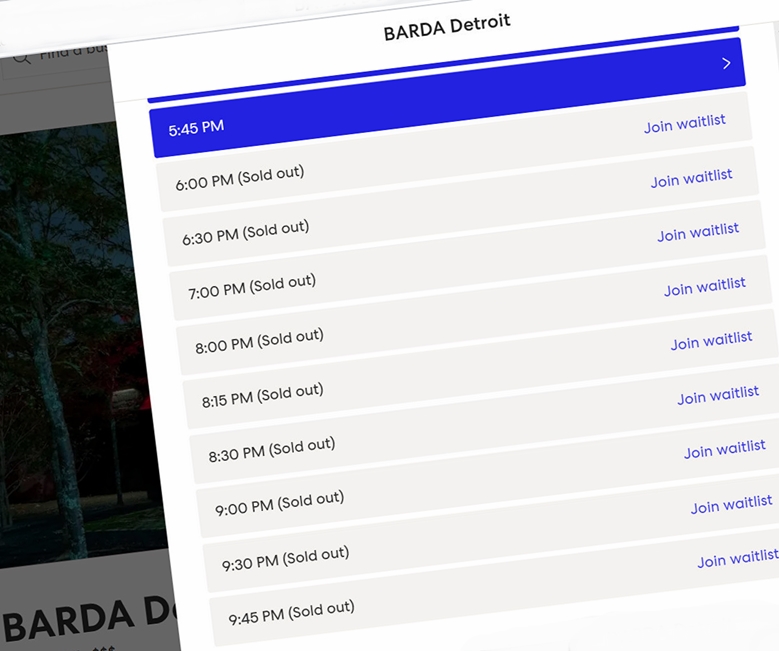
Task: Click the BARDA heading on background page
Action: (87, 619)
